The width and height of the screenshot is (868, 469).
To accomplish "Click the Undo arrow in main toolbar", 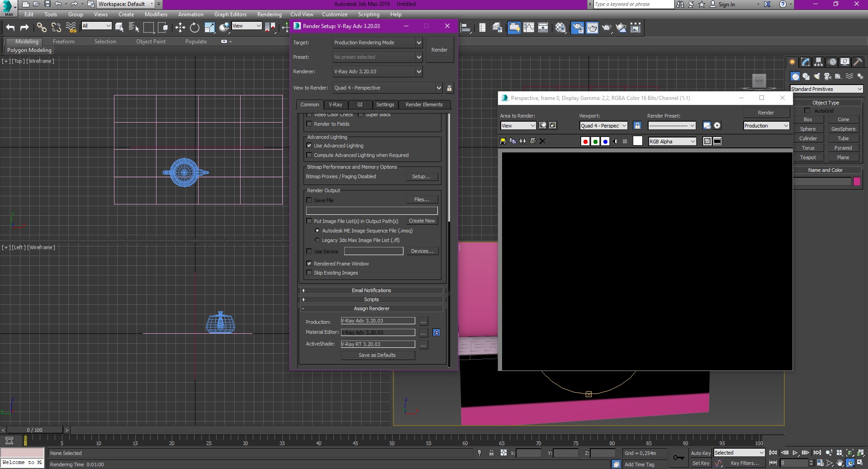I will pos(10,28).
